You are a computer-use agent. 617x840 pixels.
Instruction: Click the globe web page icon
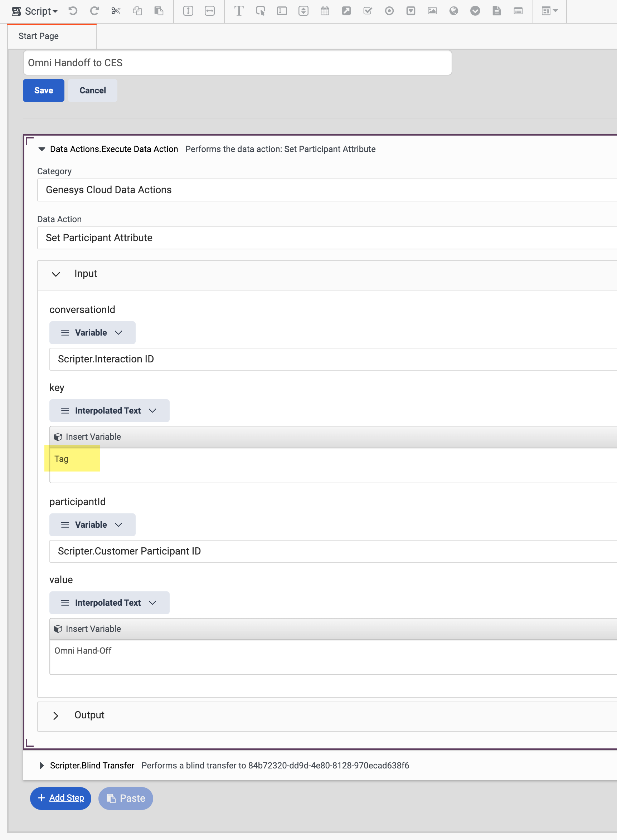(454, 11)
